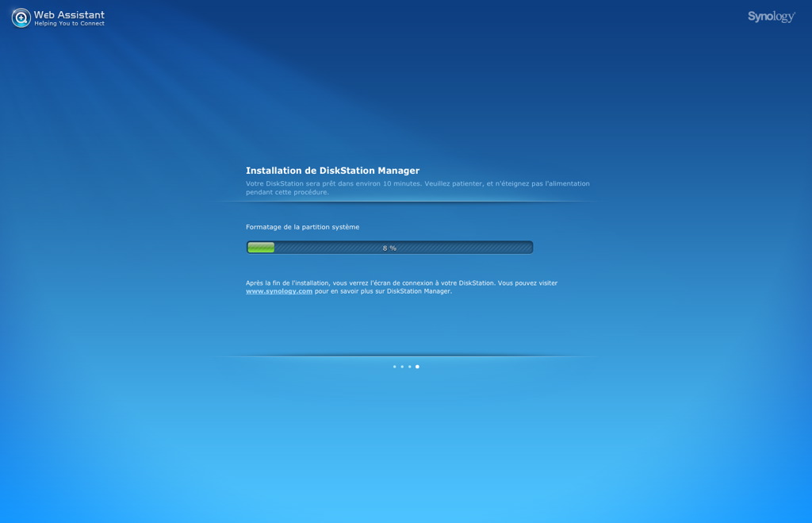The height and width of the screenshot is (523, 812).
Task: Select the active fourth step indicator dot
Action: pyautogui.click(x=417, y=367)
